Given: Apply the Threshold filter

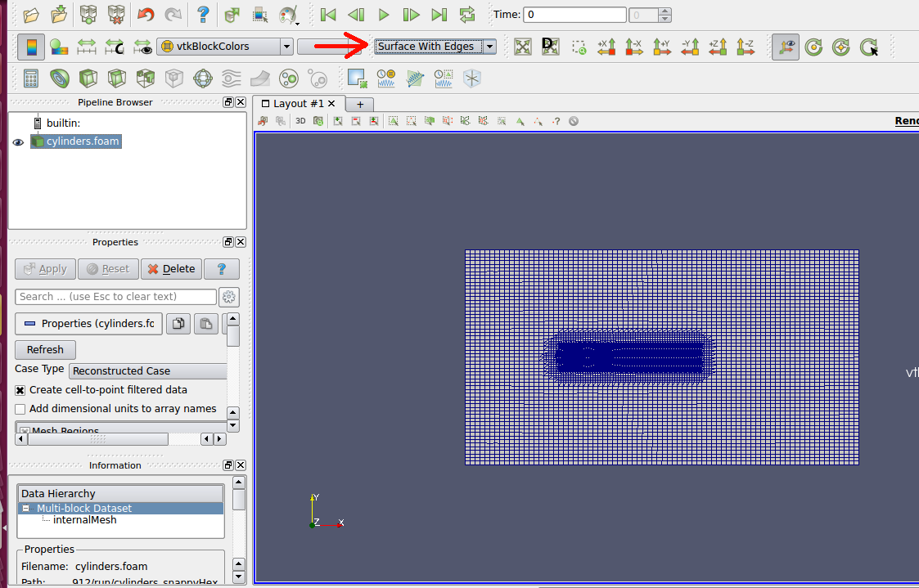Looking at the screenshot, I should click(146, 79).
